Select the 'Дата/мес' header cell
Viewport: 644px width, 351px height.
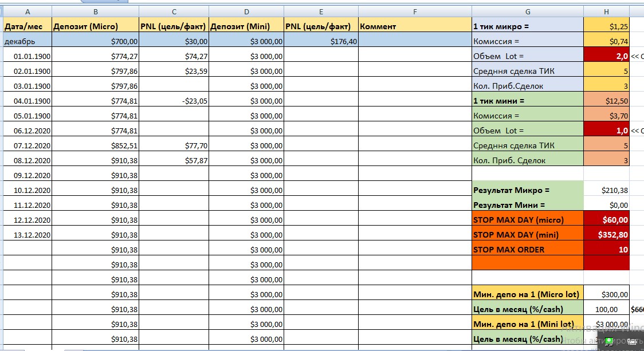28,25
